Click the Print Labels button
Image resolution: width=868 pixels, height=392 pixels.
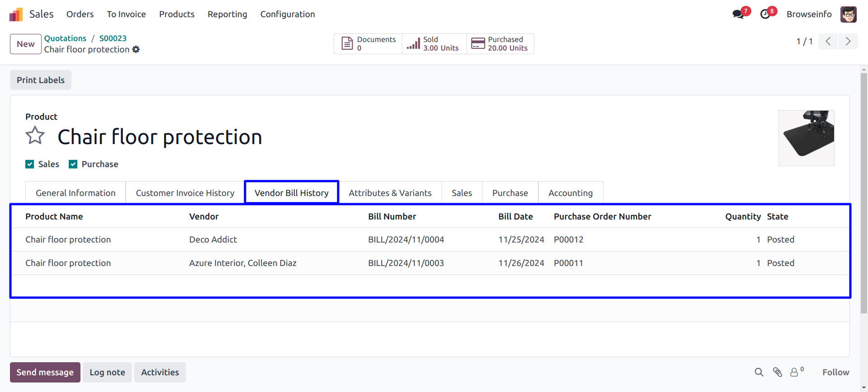point(41,80)
